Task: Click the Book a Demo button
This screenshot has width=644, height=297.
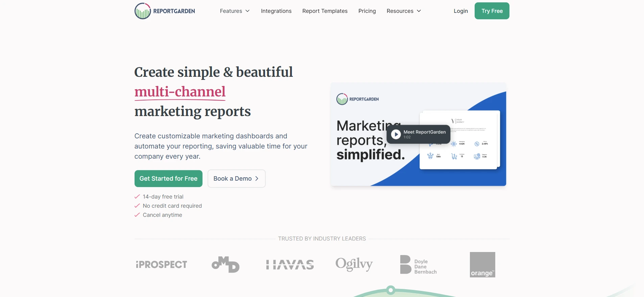Action: click(x=236, y=178)
